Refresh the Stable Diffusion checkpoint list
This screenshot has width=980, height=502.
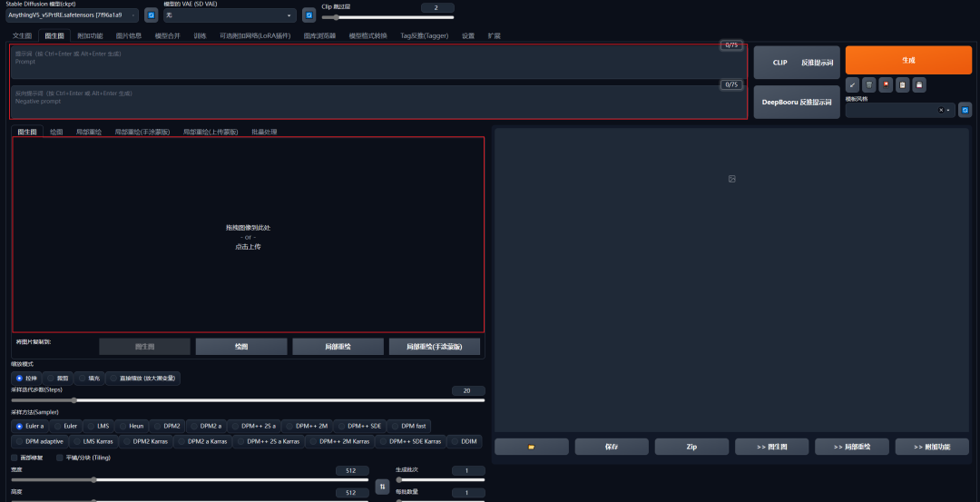point(152,15)
